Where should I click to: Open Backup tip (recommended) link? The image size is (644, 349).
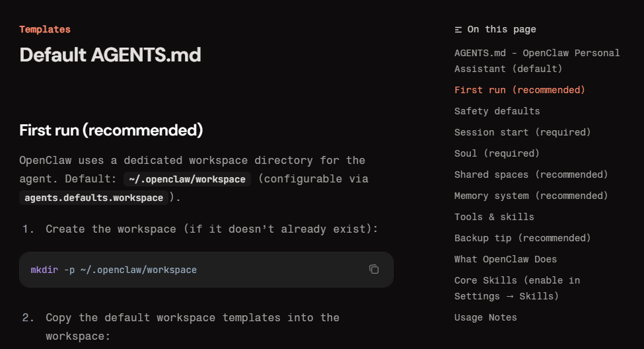[522, 238]
